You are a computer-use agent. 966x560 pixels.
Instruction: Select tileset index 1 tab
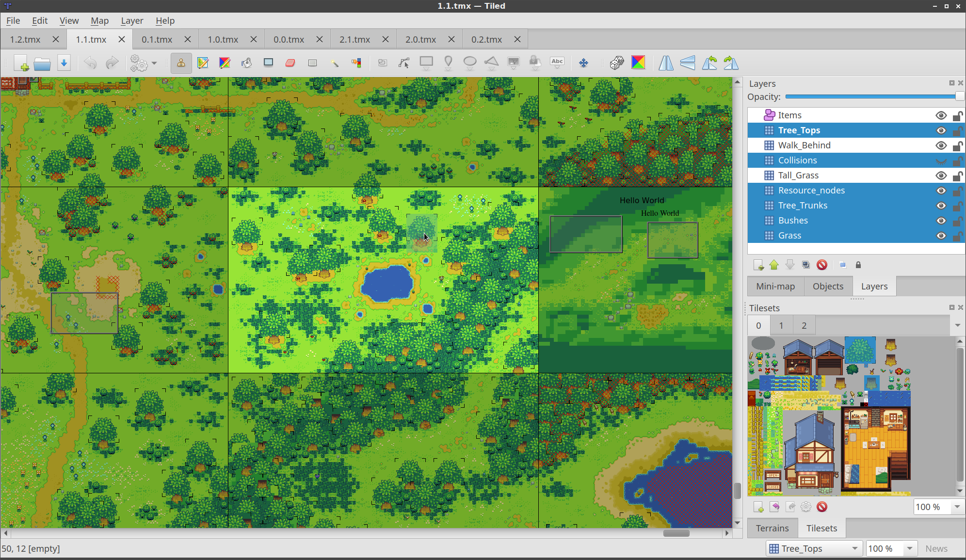tap(781, 325)
